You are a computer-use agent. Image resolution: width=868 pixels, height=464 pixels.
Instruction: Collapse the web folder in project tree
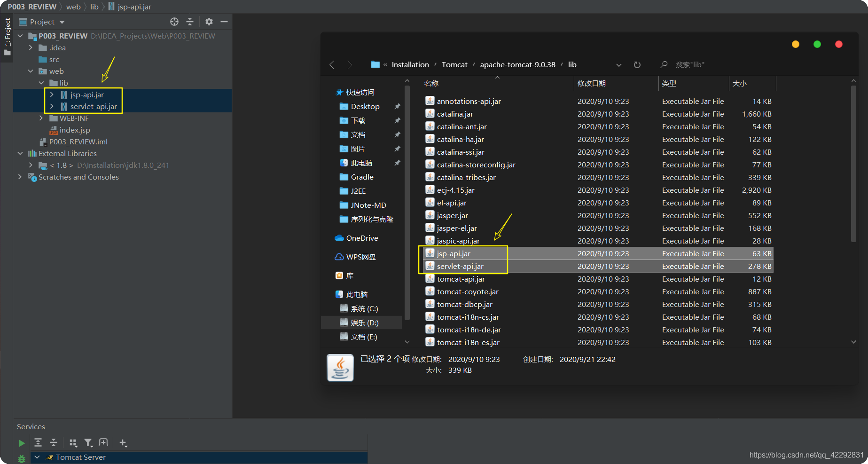coord(31,71)
